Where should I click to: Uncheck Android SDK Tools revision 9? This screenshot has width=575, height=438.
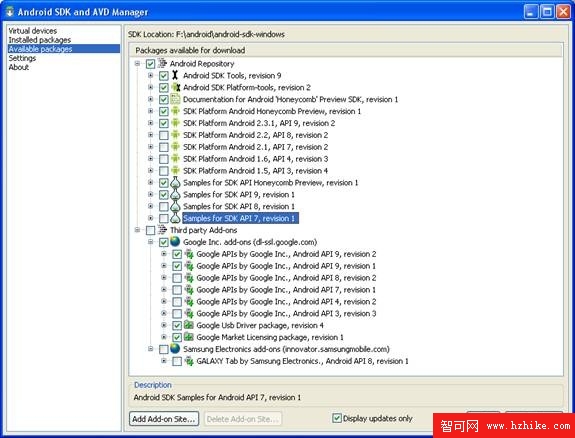[164, 76]
